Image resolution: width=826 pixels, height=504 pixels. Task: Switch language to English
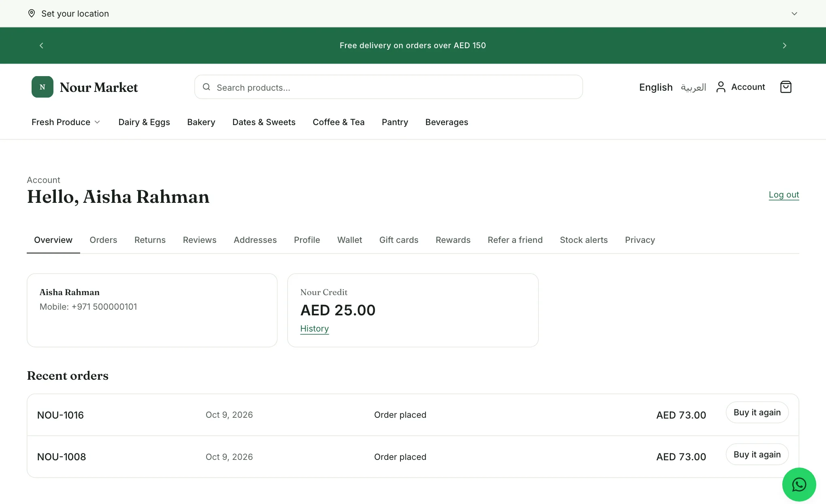tap(656, 87)
